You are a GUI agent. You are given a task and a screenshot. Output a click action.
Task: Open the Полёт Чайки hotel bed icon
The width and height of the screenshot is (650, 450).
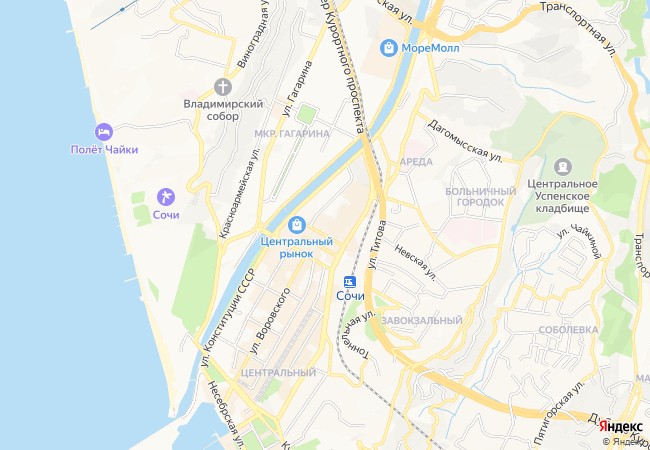(104, 132)
